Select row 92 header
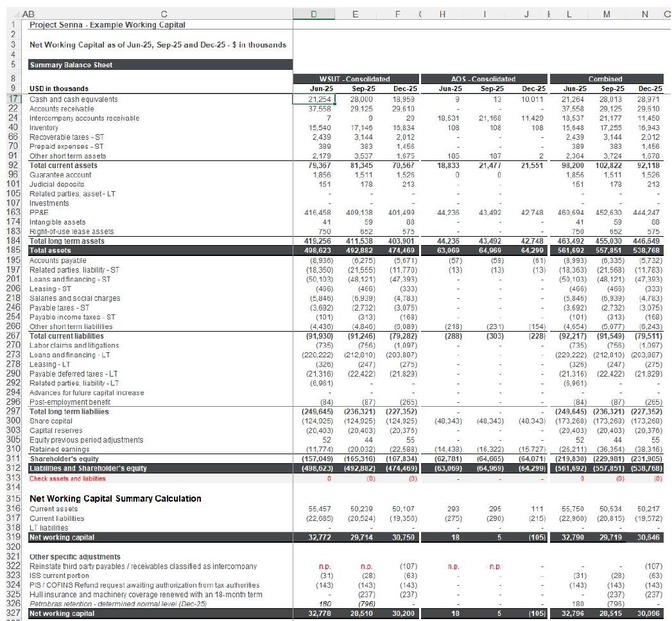The width and height of the screenshot is (672, 621). click(12, 166)
